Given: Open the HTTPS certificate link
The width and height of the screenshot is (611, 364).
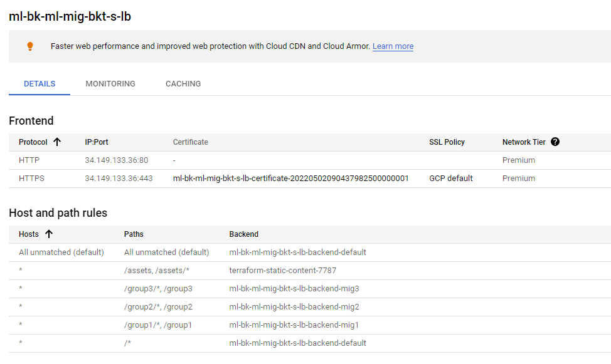Looking at the screenshot, I should 290,179.
